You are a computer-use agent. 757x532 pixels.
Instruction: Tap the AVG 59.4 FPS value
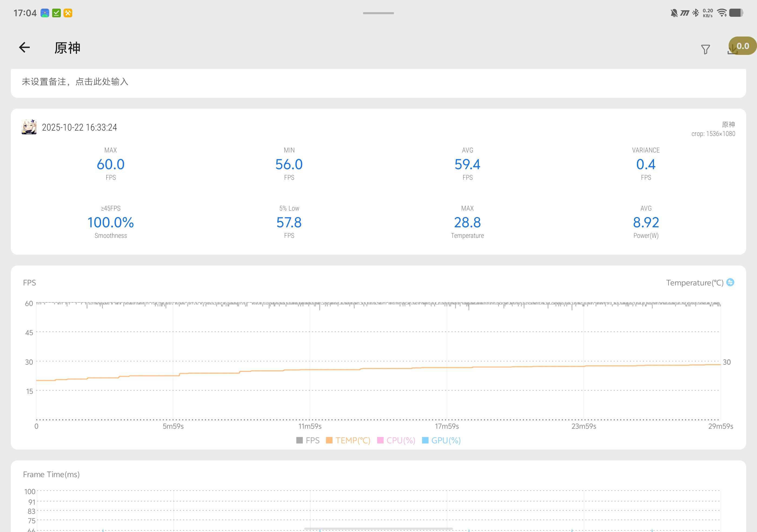click(x=467, y=164)
